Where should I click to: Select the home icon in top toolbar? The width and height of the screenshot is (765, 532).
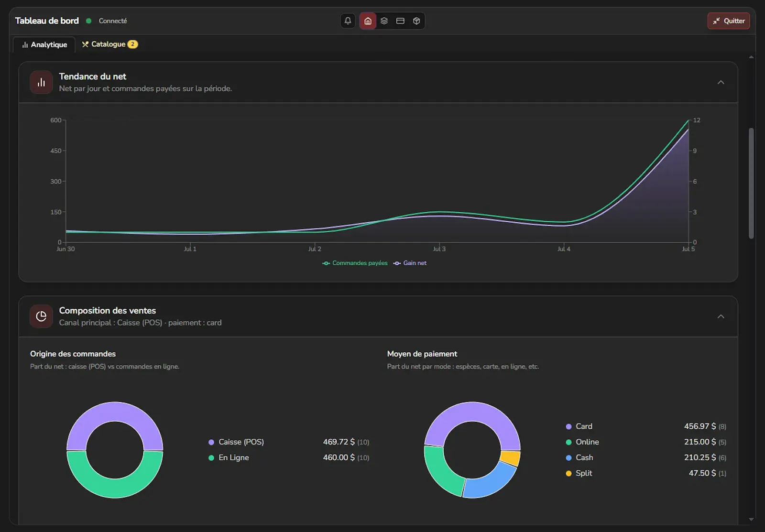click(368, 21)
